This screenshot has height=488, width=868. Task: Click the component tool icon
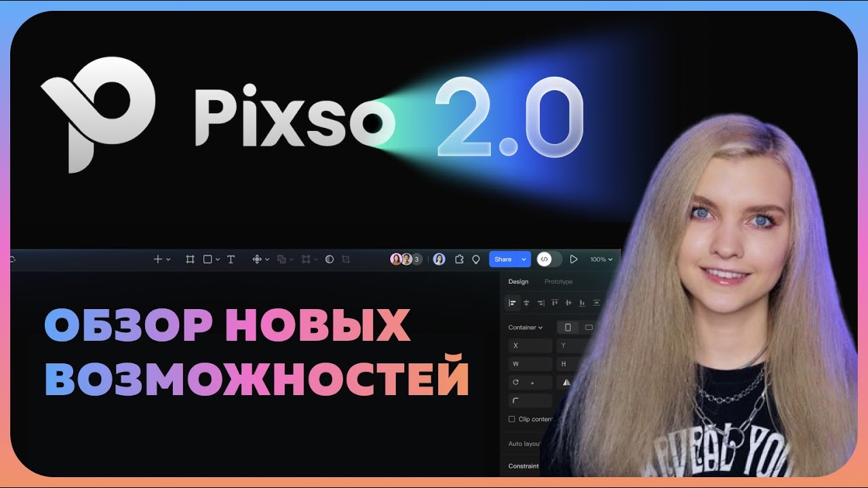click(257, 260)
